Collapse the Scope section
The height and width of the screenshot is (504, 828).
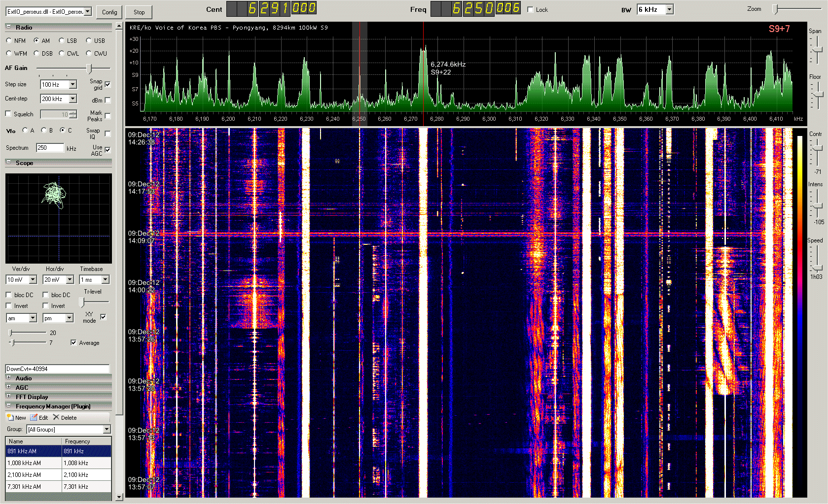pos(8,162)
